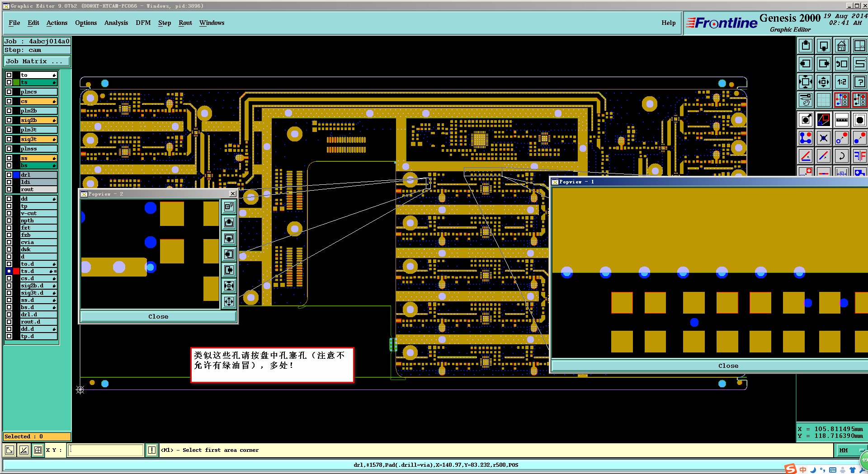Click the mirror F flip icon

point(859,156)
